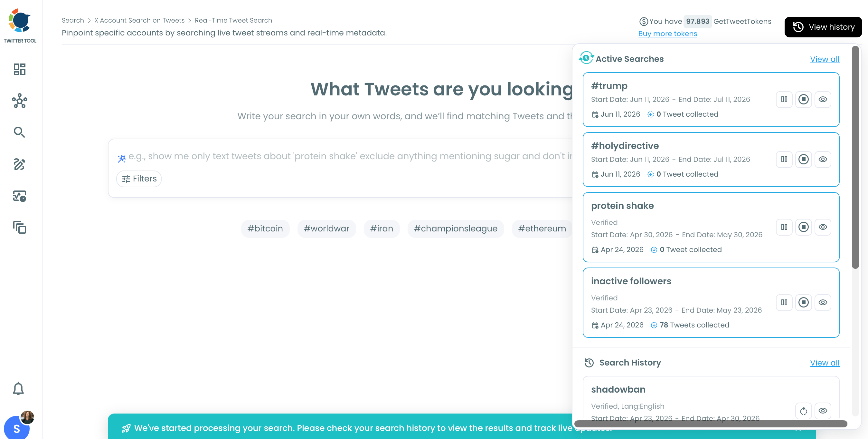868x439 pixels.
Task: Open the dashboard grid icon in sidebar
Action: (x=20, y=69)
